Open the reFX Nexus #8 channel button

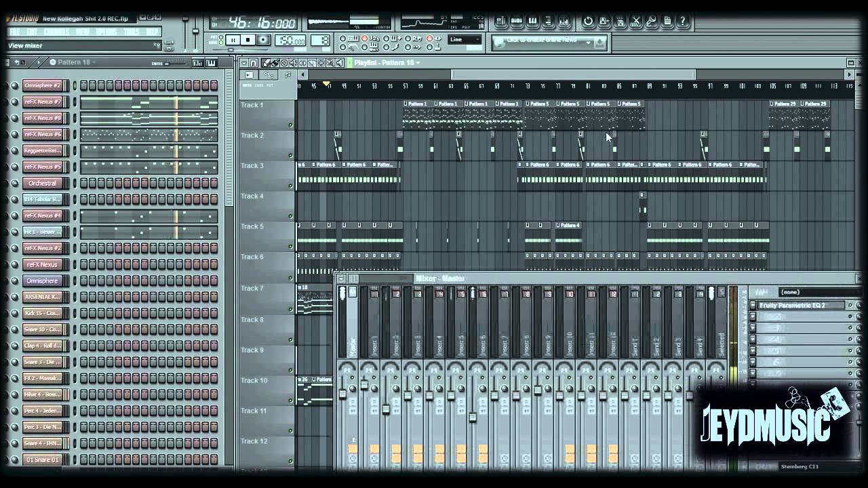pos(43,118)
